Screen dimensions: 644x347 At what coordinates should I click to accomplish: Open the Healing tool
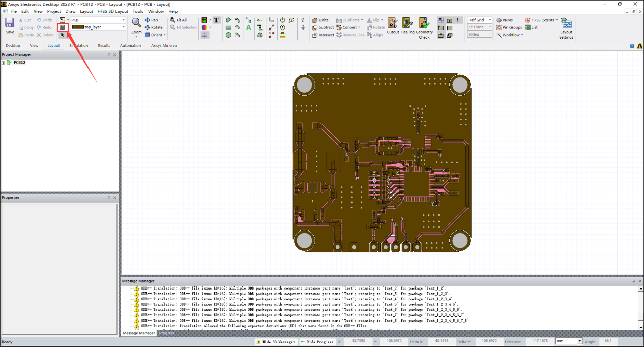coord(407,26)
